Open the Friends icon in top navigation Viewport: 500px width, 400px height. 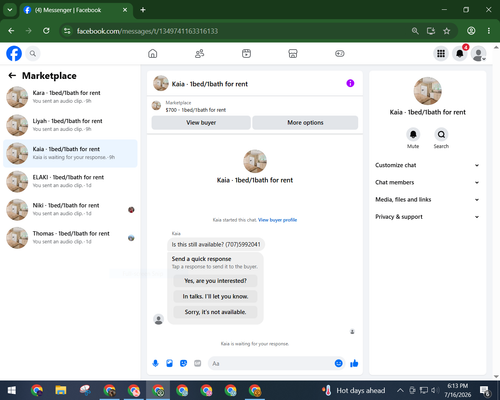coord(199,53)
